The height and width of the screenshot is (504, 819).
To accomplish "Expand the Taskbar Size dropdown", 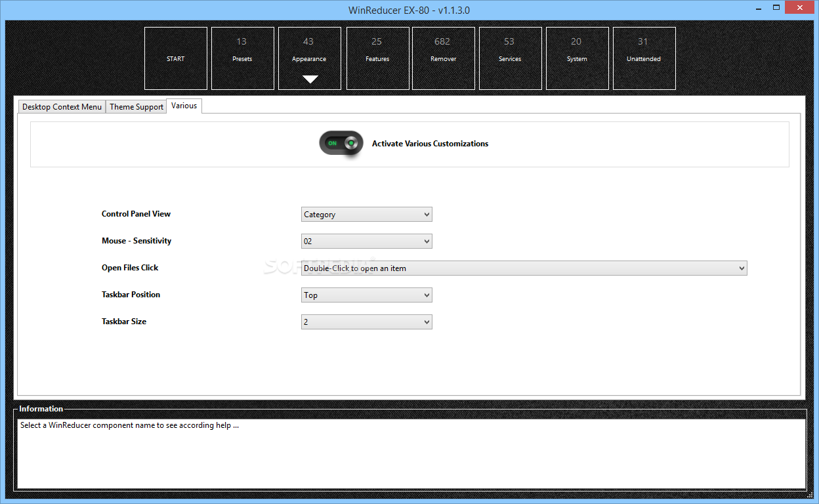I will click(367, 322).
